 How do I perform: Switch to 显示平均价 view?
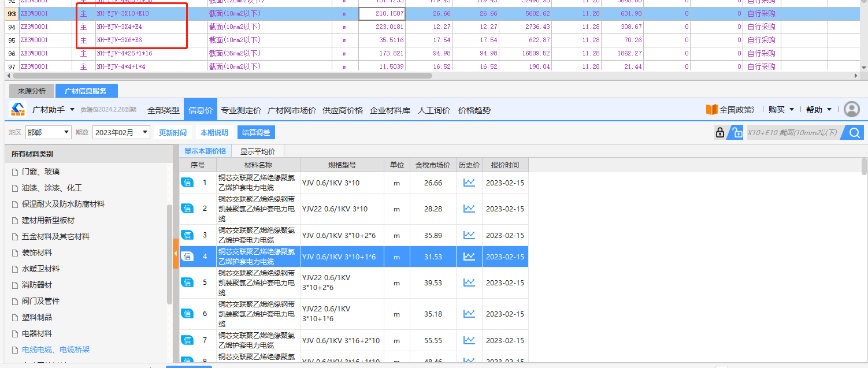tap(258, 151)
